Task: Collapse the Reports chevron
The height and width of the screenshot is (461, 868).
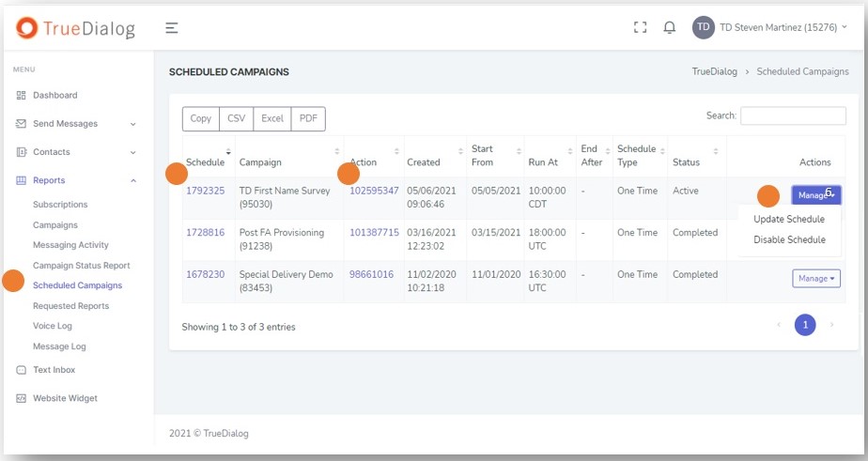Action: pos(132,180)
